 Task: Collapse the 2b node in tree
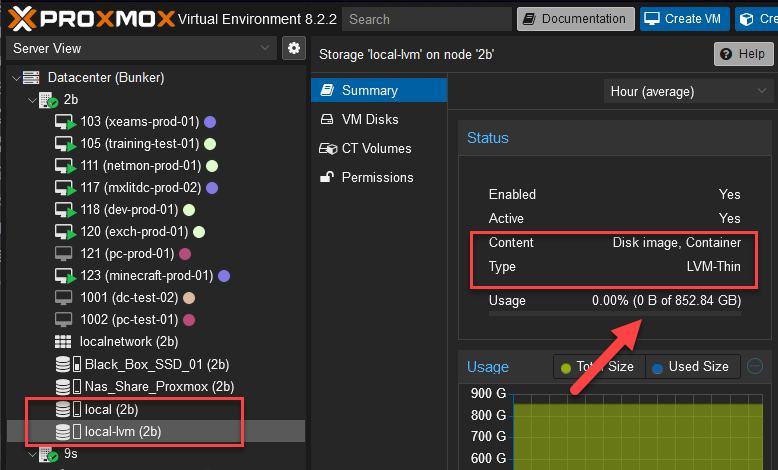point(32,100)
